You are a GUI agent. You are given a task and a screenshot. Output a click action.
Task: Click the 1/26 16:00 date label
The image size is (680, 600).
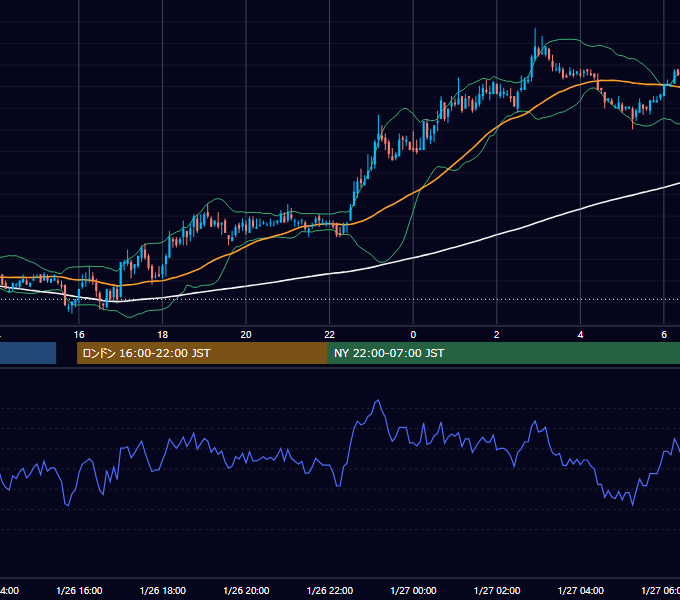click(x=79, y=590)
